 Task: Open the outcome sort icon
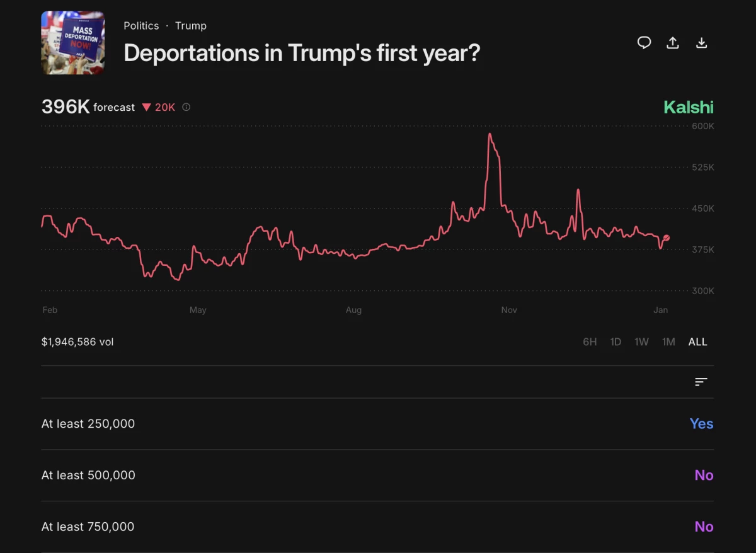click(x=701, y=382)
